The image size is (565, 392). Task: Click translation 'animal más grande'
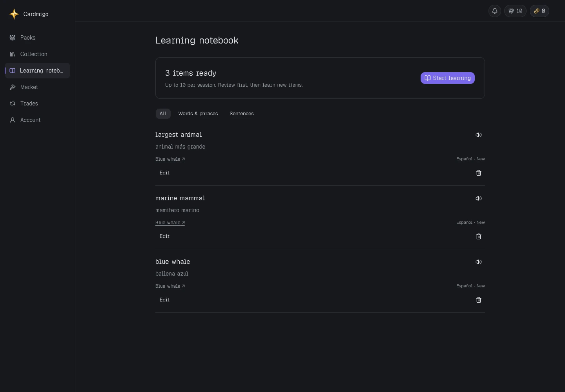pyautogui.click(x=180, y=147)
